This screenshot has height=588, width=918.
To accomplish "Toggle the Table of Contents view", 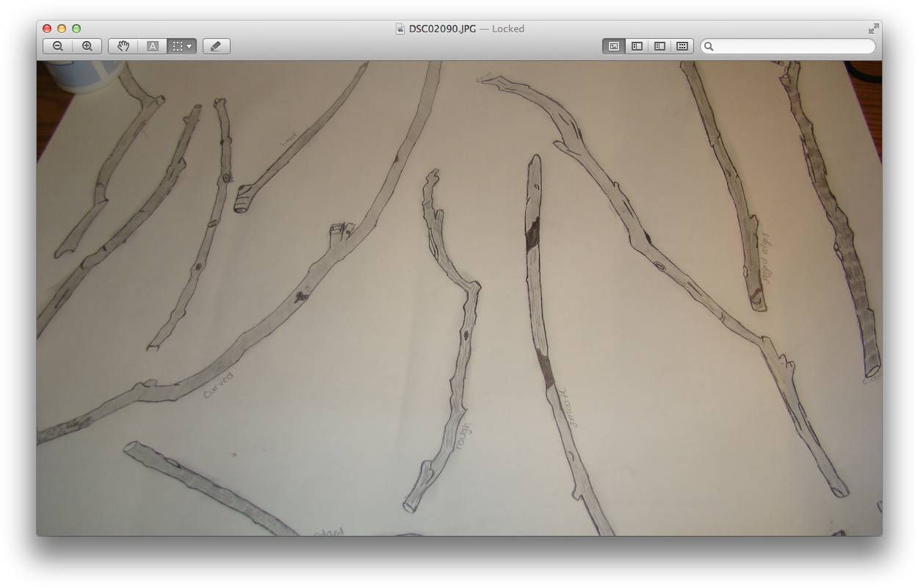I will (659, 46).
